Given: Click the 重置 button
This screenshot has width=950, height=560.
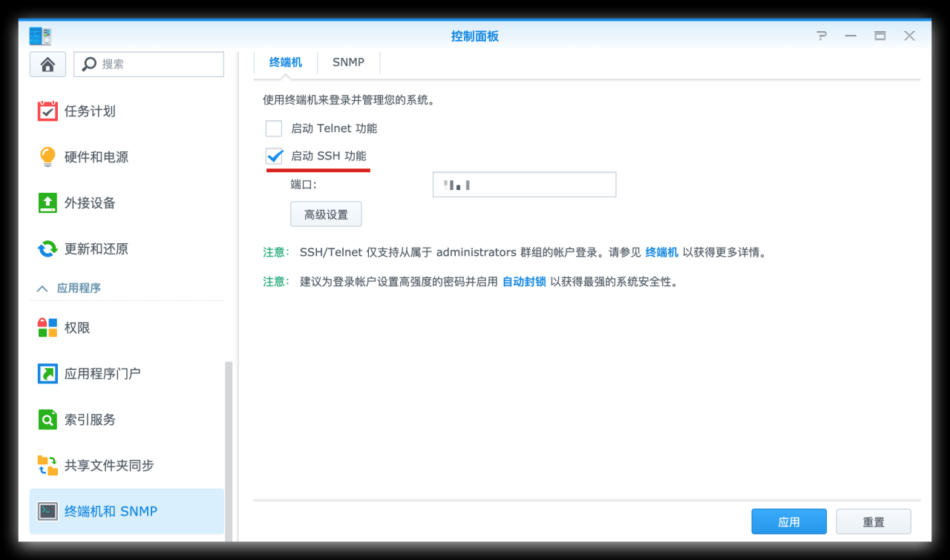Looking at the screenshot, I should pyautogui.click(x=874, y=521).
